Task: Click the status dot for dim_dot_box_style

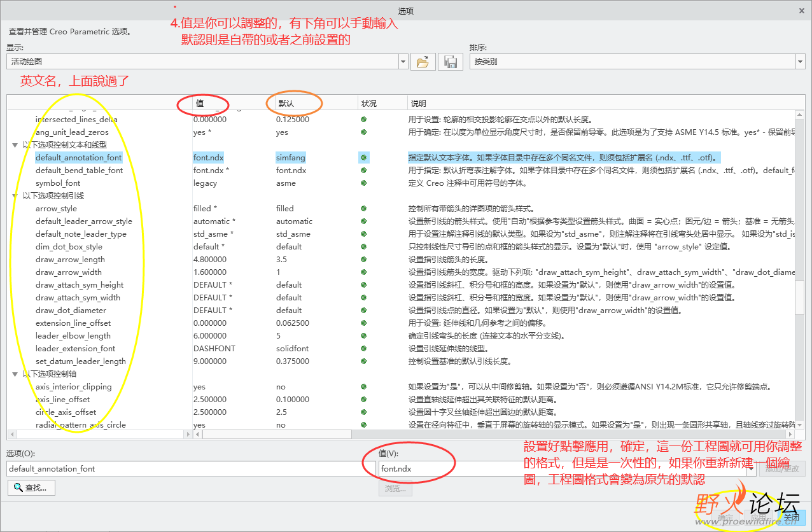Action: tap(363, 247)
